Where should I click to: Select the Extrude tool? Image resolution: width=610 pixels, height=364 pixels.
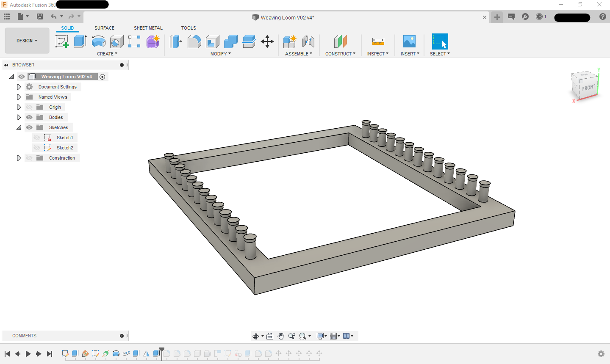tap(80, 41)
